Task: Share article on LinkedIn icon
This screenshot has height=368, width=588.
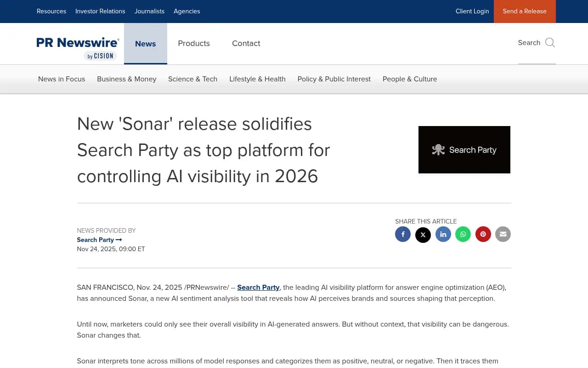Action: click(443, 234)
